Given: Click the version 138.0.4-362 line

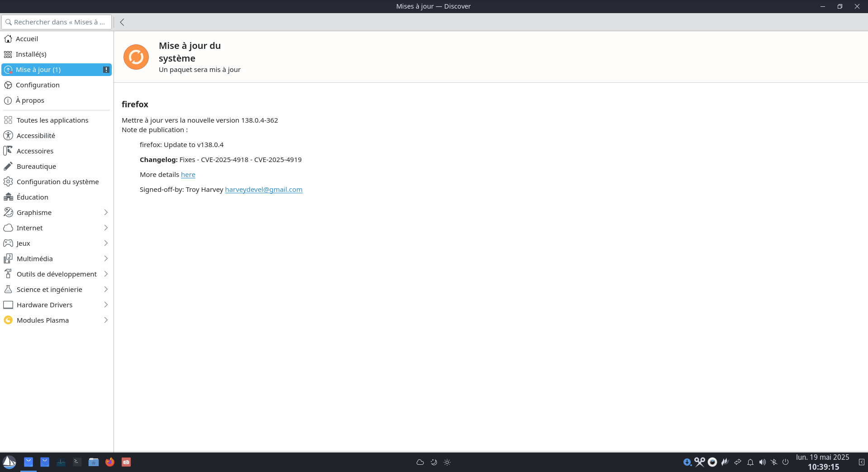Looking at the screenshot, I should point(200,120).
